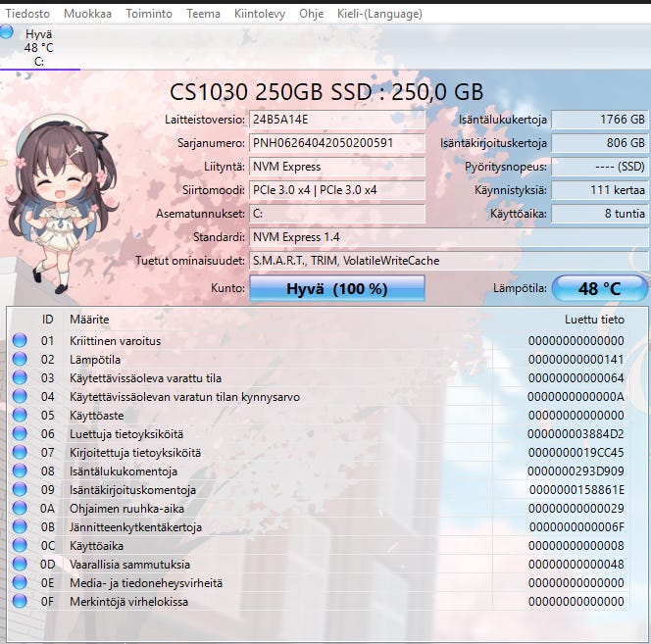Open the Kiintolevy menu

pyautogui.click(x=260, y=14)
